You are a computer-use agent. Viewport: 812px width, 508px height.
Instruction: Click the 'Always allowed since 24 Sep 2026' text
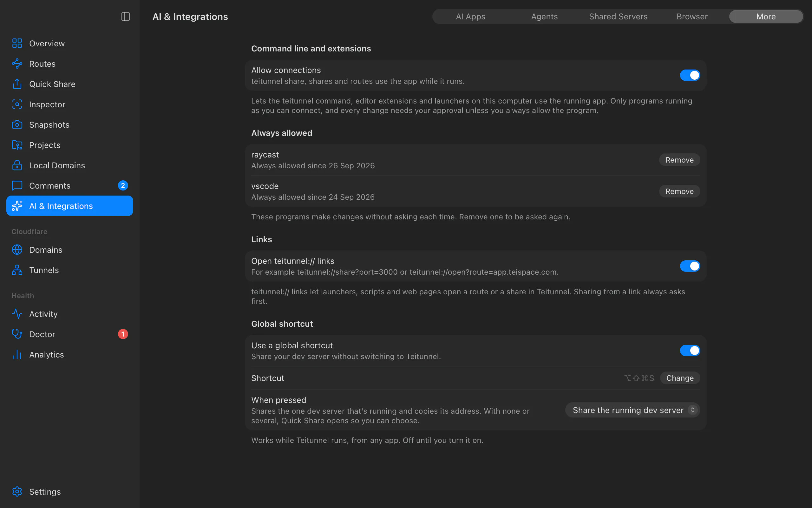[313, 197]
